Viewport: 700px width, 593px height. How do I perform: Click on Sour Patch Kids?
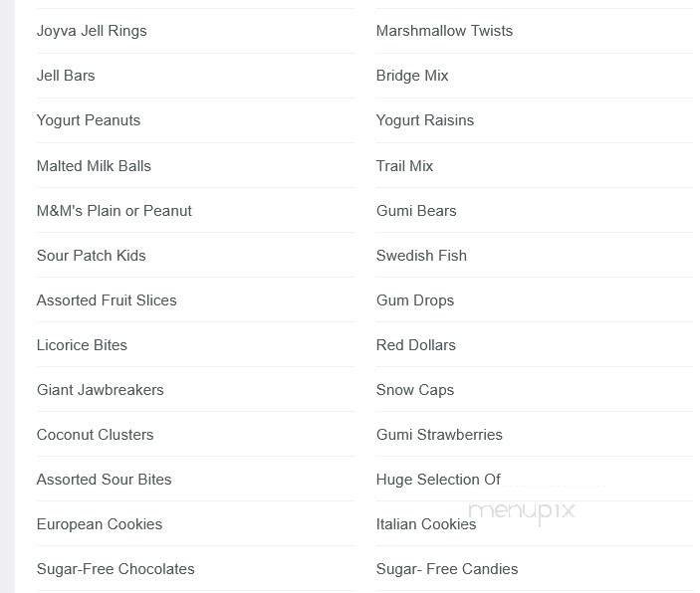coord(92,256)
